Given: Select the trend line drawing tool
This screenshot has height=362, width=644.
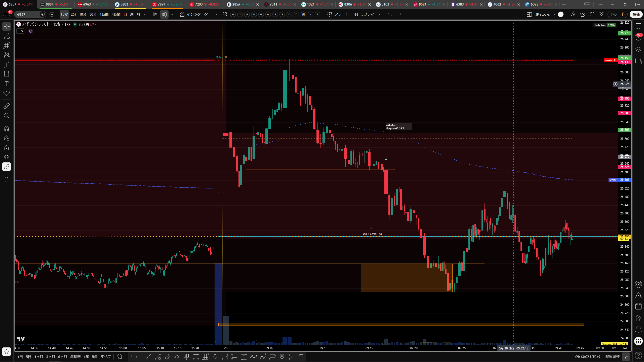Looking at the screenshot, I should click(x=7, y=36).
